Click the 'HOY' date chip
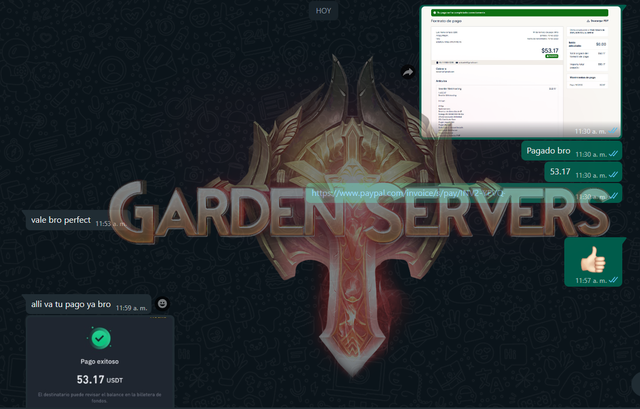The width and height of the screenshot is (640, 409). point(323,11)
